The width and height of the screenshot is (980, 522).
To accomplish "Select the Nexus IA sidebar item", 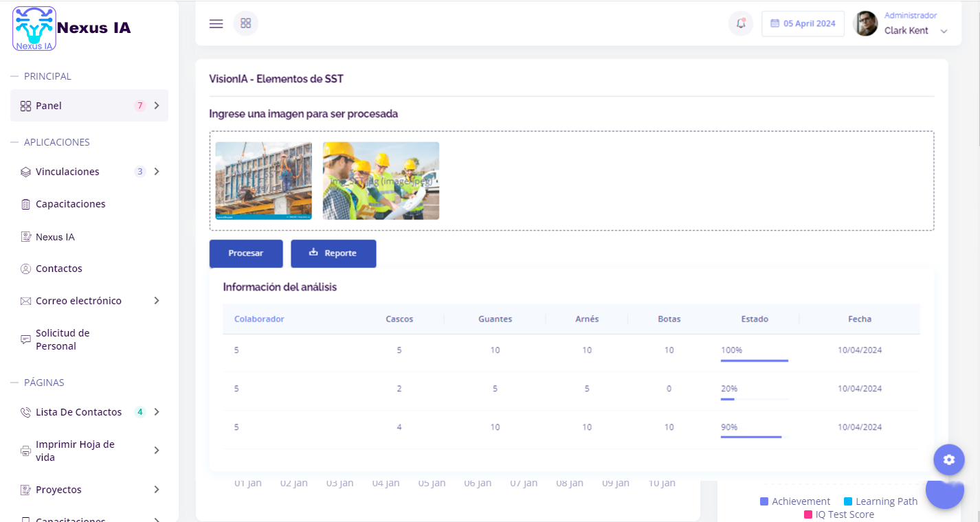I will coord(89,237).
